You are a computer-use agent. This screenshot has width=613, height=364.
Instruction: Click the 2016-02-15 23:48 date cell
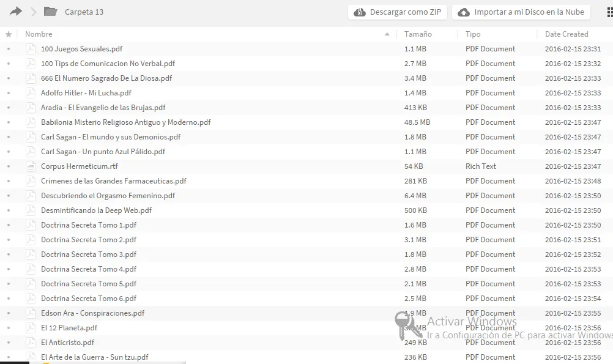pyautogui.click(x=573, y=181)
